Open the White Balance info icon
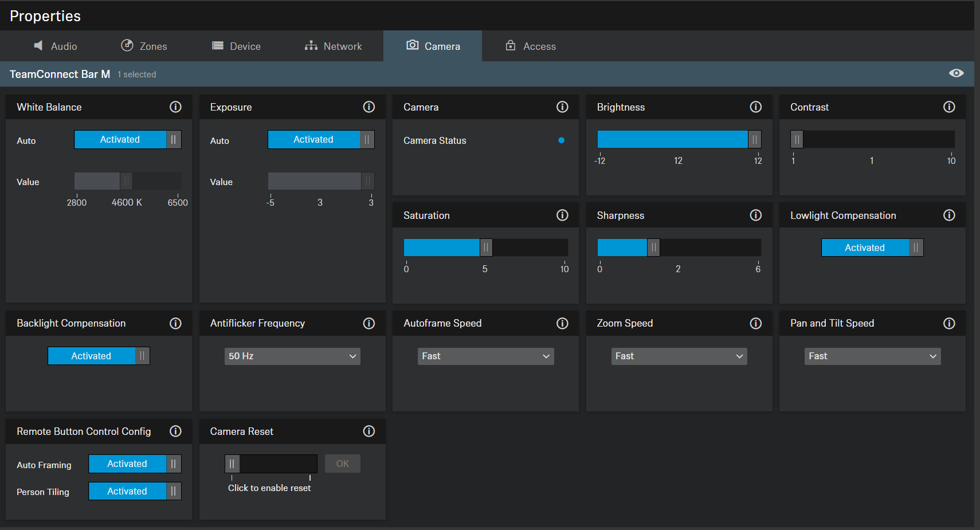Viewport: 980px width, 530px height. point(175,107)
